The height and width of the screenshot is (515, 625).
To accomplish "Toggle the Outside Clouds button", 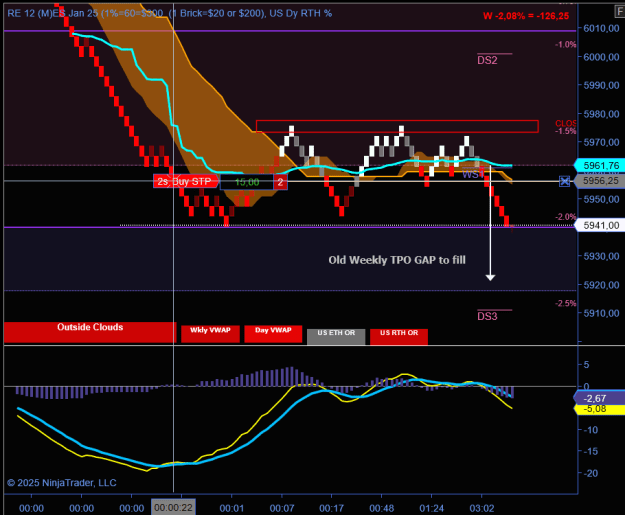I will click(90, 332).
